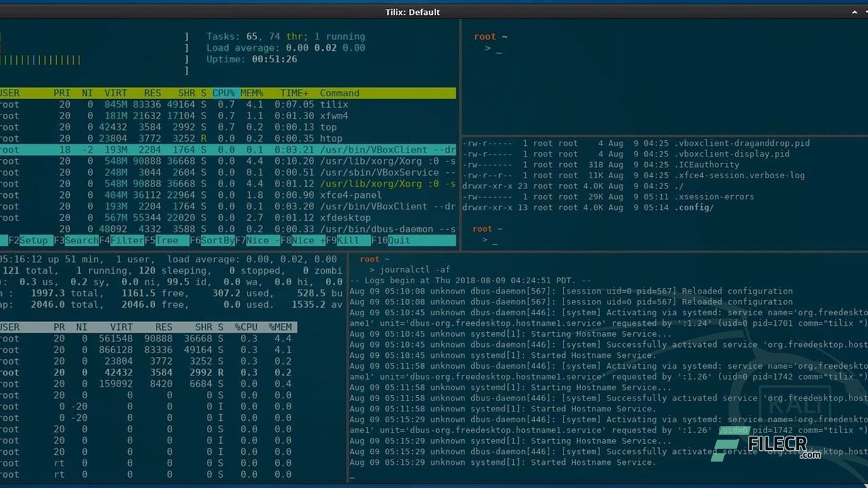Click the F3 Search button in htop

(77, 241)
